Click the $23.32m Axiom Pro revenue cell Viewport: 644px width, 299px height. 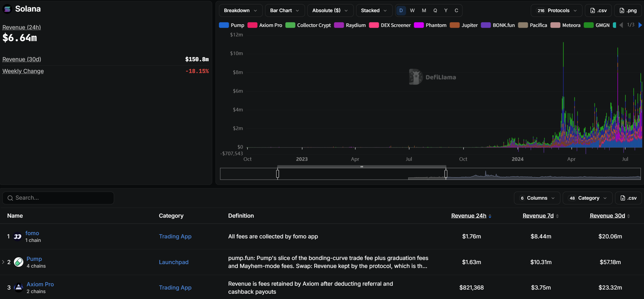pos(610,288)
